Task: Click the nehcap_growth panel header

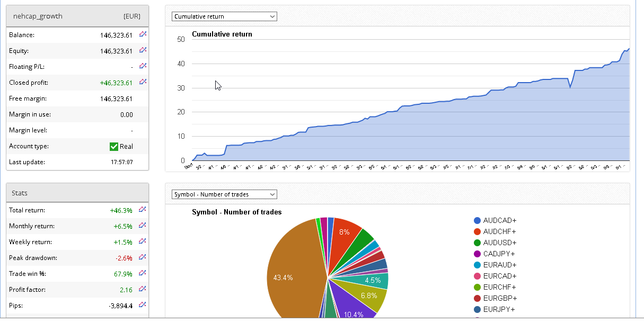Action: coord(77,16)
